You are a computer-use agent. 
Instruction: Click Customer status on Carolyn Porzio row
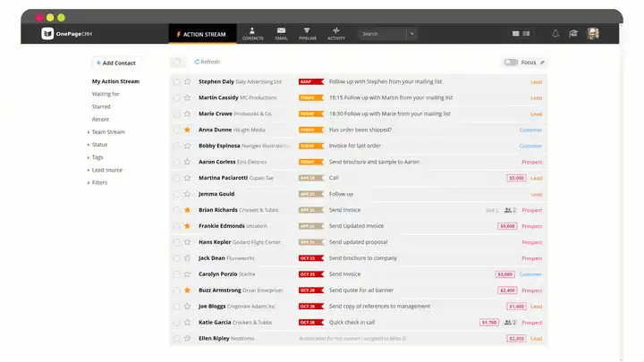tap(530, 274)
